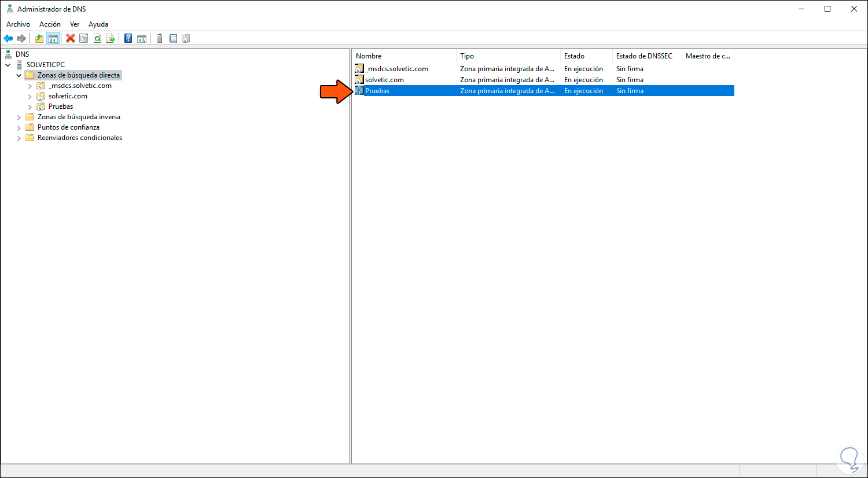
Task: Sort list by Nombre column header
Action: (404, 56)
